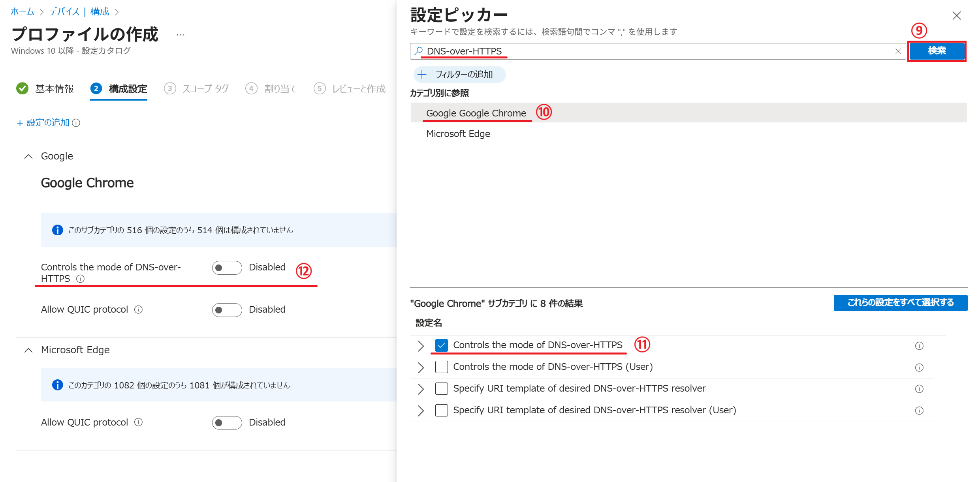Collapse the Google category section
The height and width of the screenshot is (482, 980).
(28, 156)
